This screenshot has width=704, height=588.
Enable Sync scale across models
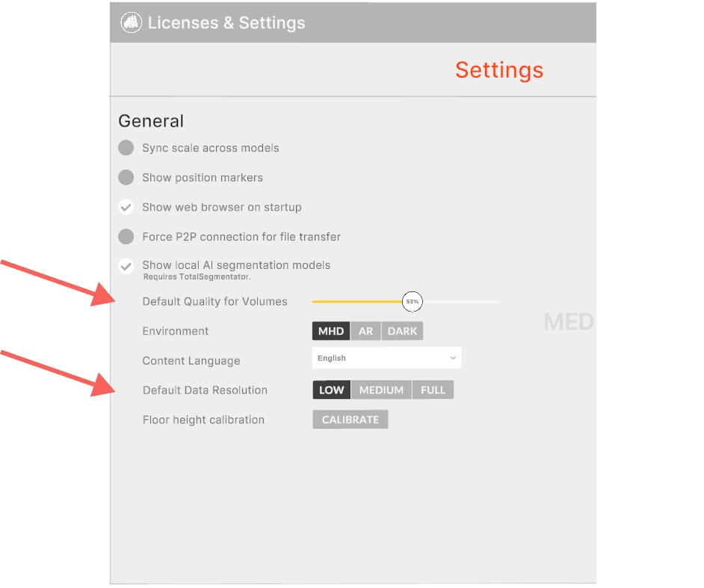click(126, 148)
